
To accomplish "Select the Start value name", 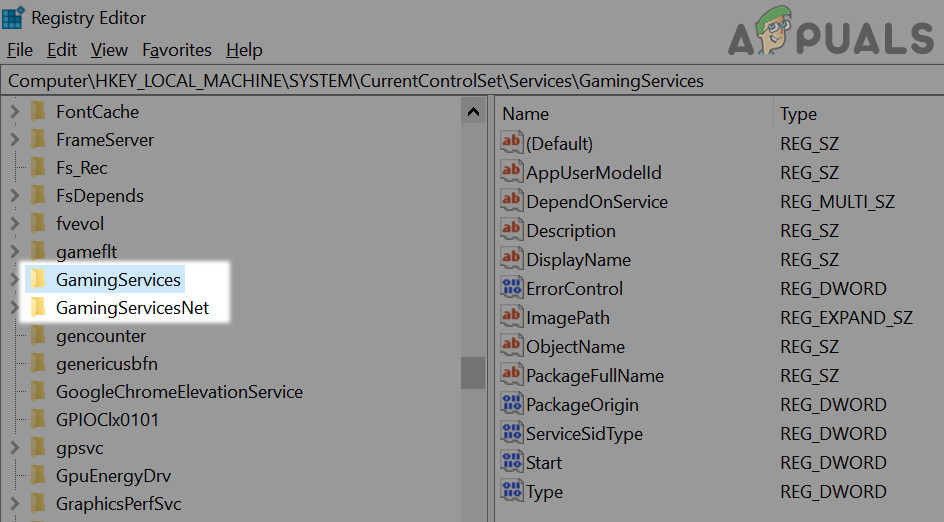I will pos(544,462).
